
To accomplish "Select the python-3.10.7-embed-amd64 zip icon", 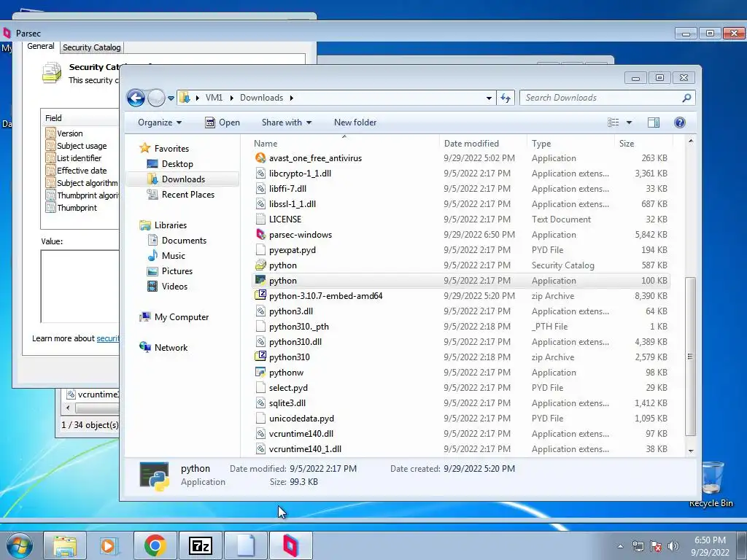I will point(260,296).
